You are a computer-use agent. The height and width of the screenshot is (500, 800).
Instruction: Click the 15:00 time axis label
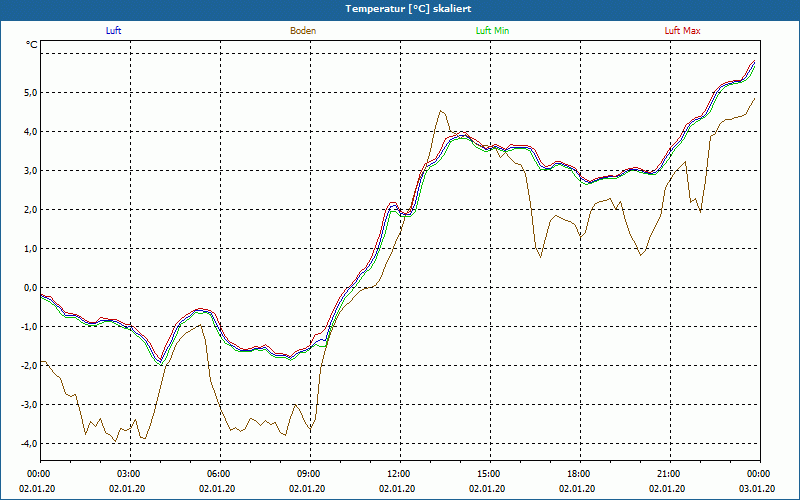pyautogui.click(x=490, y=474)
